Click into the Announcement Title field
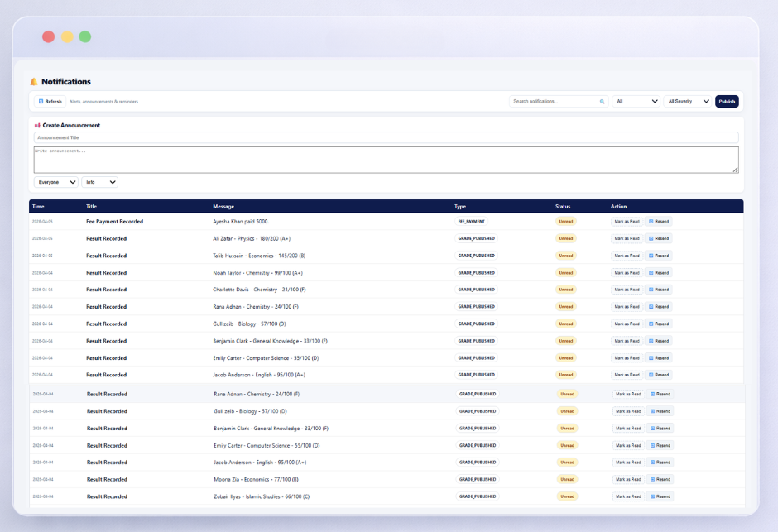The height and width of the screenshot is (532, 778). pos(386,137)
